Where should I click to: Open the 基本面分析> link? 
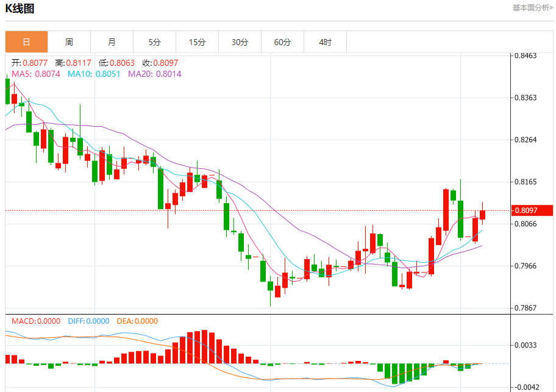click(x=533, y=8)
